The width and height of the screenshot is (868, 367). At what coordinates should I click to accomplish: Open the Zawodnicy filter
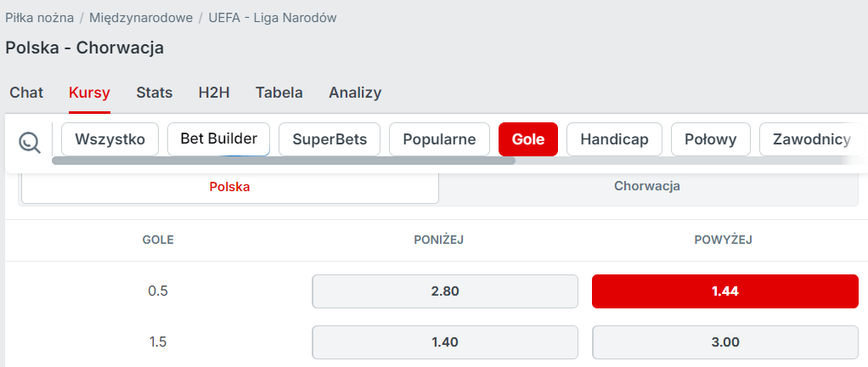(x=809, y=139)
